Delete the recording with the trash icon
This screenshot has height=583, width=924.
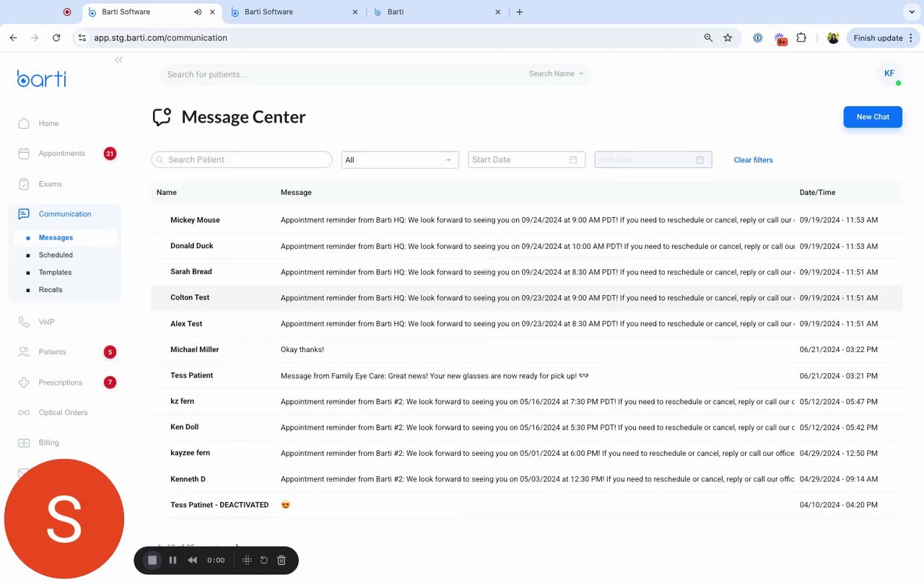click(282, 560)
